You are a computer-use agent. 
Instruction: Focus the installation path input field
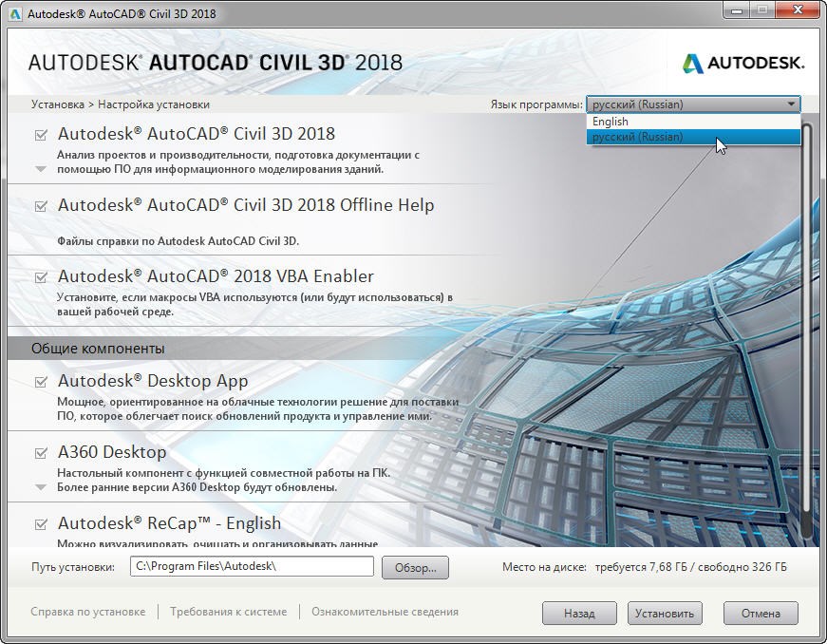[x=252, y=566]
